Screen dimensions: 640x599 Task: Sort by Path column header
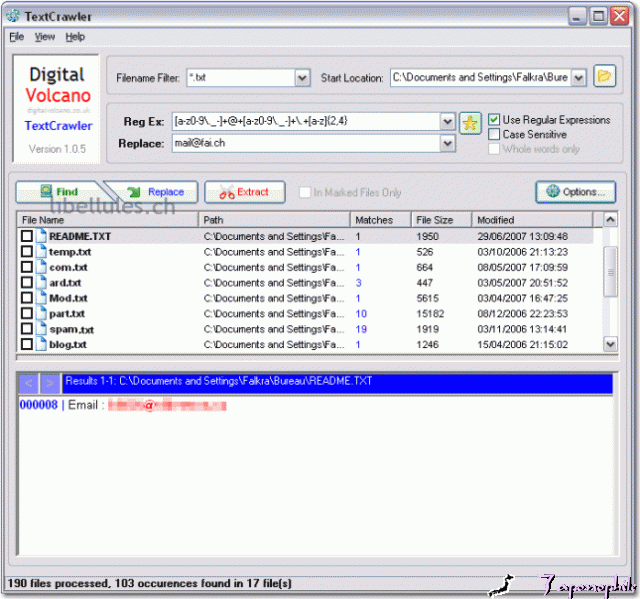tap(274, 220)
